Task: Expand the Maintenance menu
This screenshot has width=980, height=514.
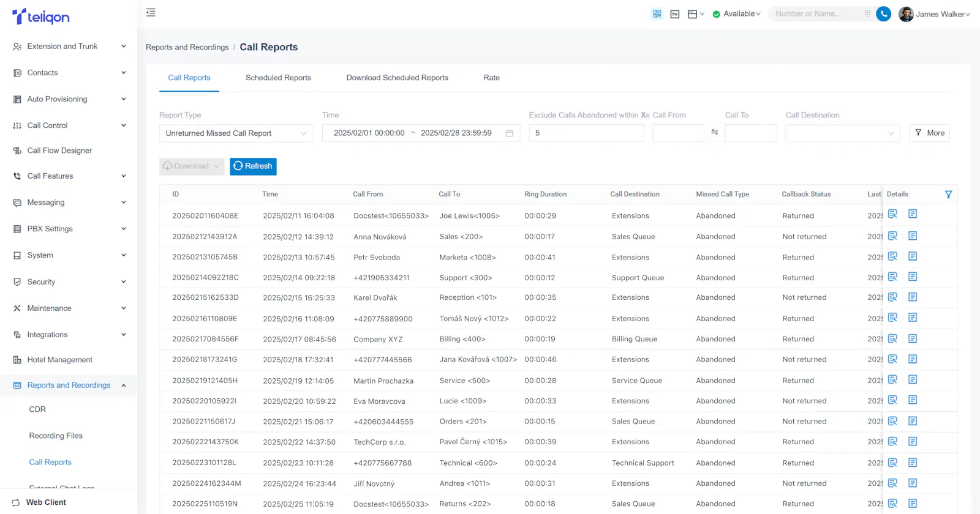Action: [69, 308]
